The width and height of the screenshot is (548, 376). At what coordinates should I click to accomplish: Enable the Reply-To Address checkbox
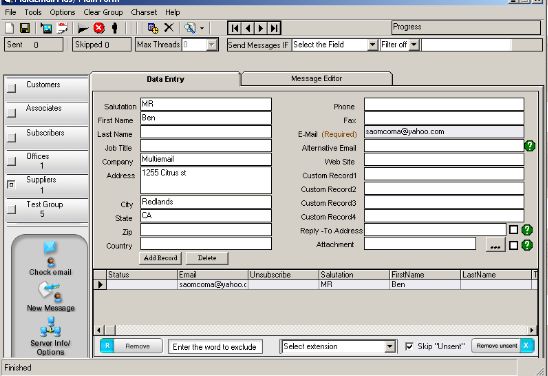[513, 230]
